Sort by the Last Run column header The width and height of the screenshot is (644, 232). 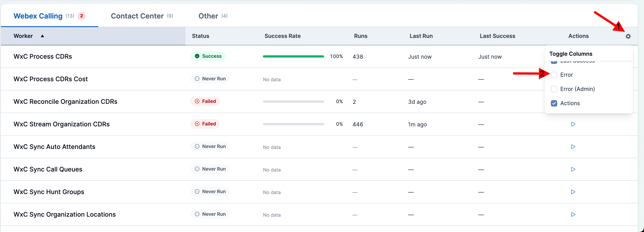(x=421, y=36)
